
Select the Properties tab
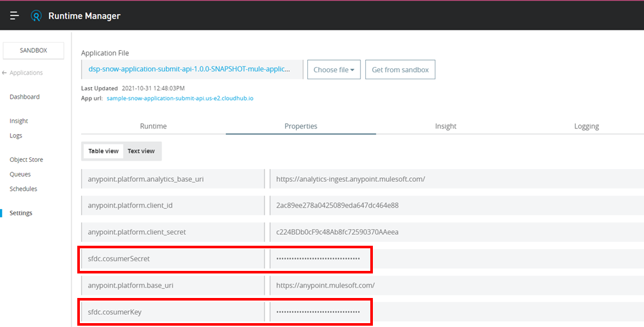[x=301, y=126]
